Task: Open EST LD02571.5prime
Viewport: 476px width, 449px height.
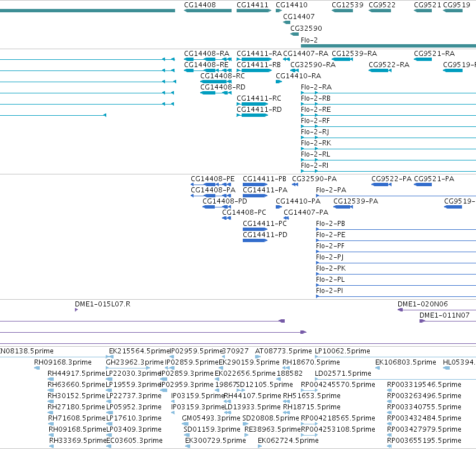Action: [x=343, y=374]
